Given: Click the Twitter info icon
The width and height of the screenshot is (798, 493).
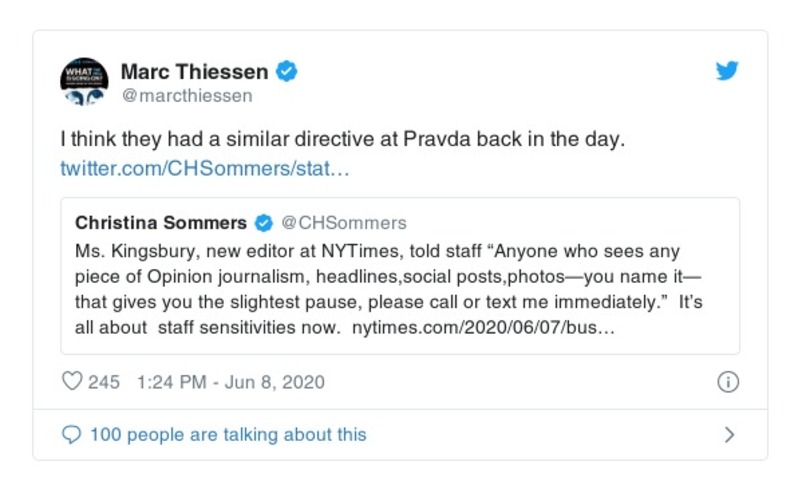Looking at the screenshot, I should 728,382.
